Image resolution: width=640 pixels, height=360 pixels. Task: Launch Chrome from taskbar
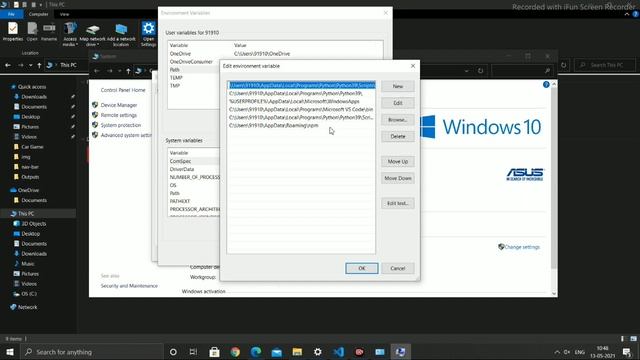pyautogui.click(x=235, y=352)
